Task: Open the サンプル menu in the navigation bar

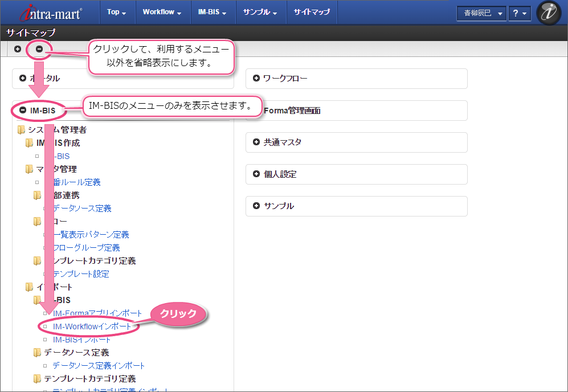Action: [260, 12]
